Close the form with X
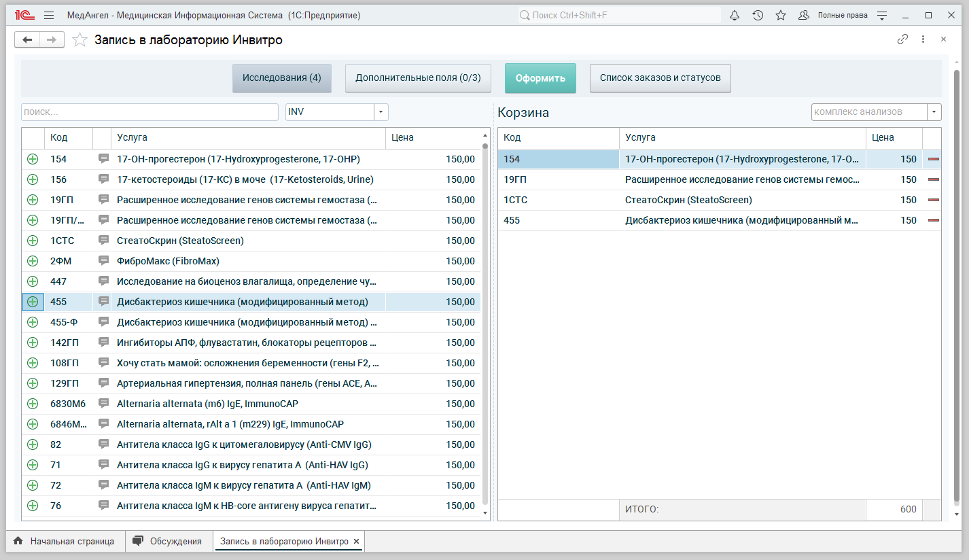 click(x=943, y=39)
